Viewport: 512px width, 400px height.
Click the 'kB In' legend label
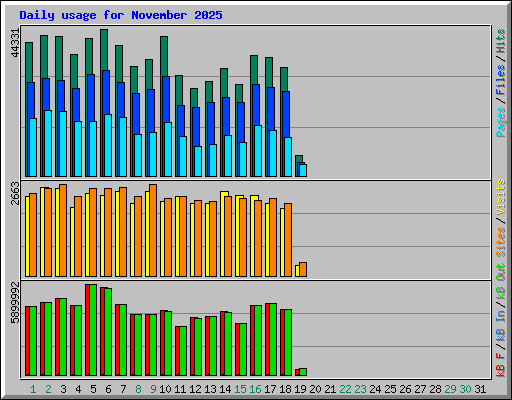(501, 325)
